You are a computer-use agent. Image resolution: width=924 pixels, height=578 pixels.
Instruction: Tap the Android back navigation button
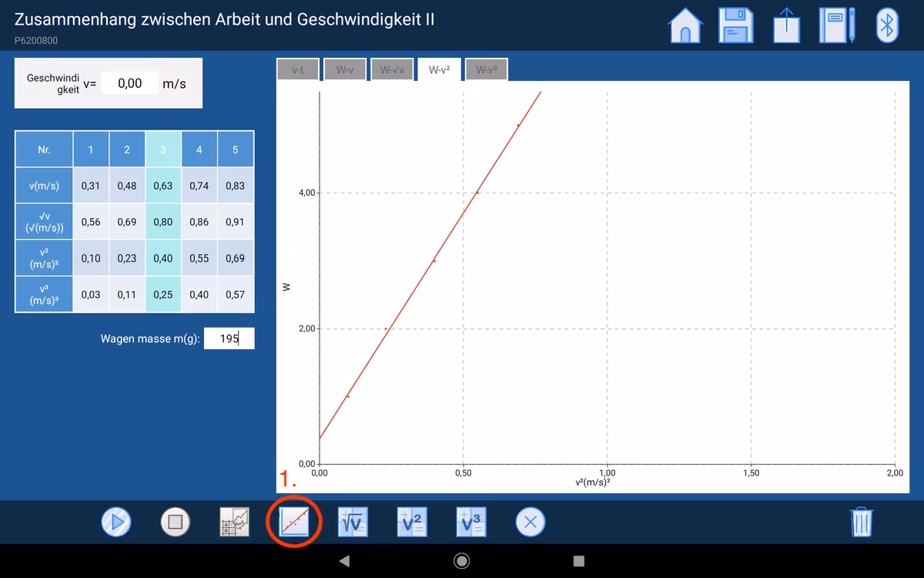click(345, 561)
